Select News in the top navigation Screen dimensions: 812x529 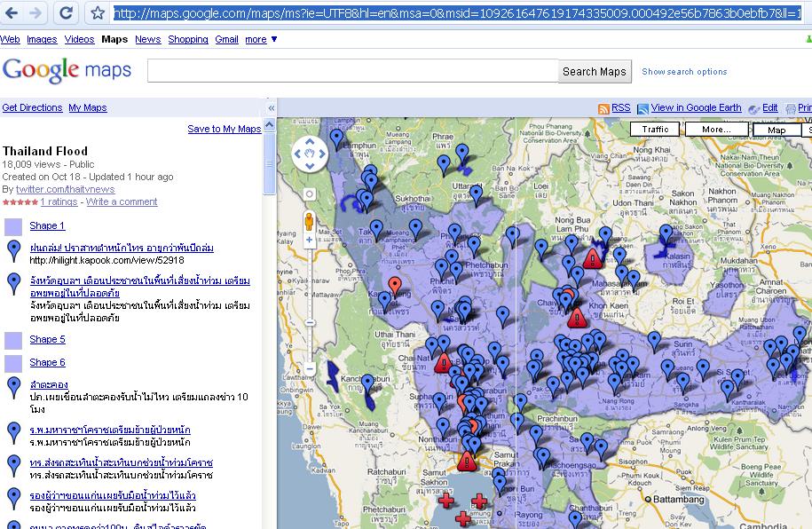148,39
